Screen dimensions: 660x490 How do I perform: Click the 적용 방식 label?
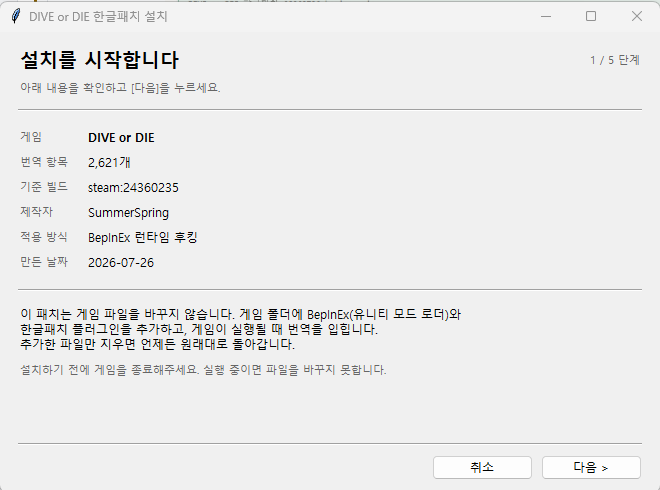[44, 237]
